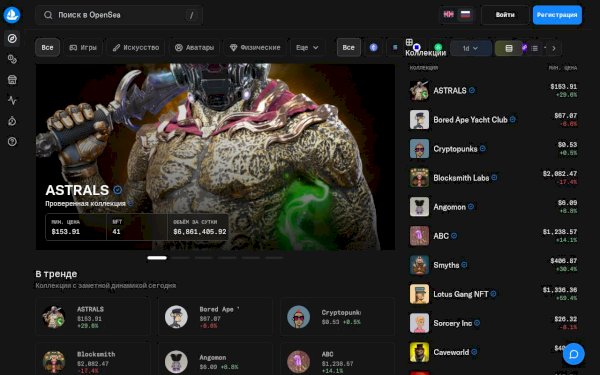The width and height of the screenshot is (600, 375).
Task: Open the ASTRALS hero banner image
Action: pos(215,157)
